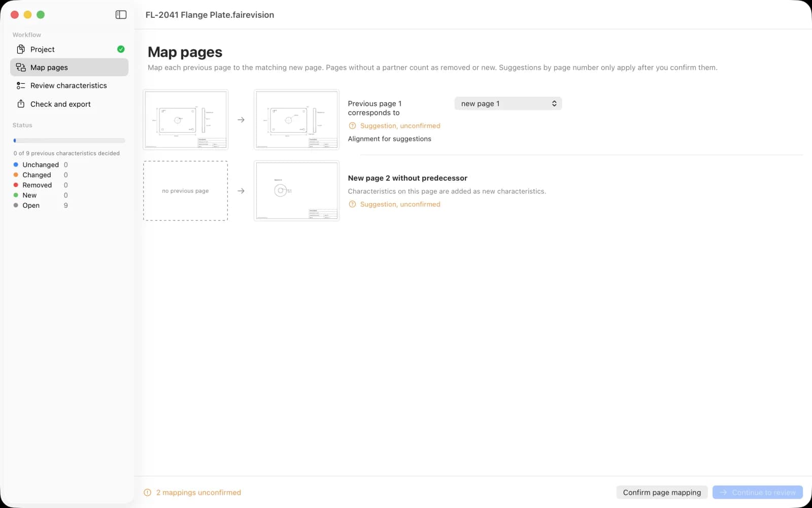Click the gray Open status dot
The image size is (812, 508).
[x=16, y=205]
